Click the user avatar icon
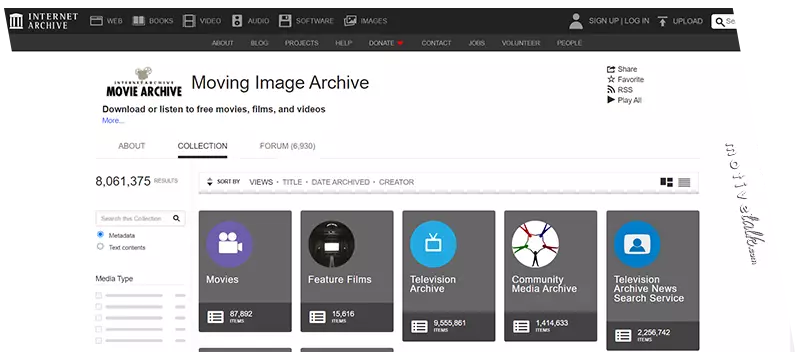Image resolution: width=800 pixels, height=360 pixels. pos(576,21)
